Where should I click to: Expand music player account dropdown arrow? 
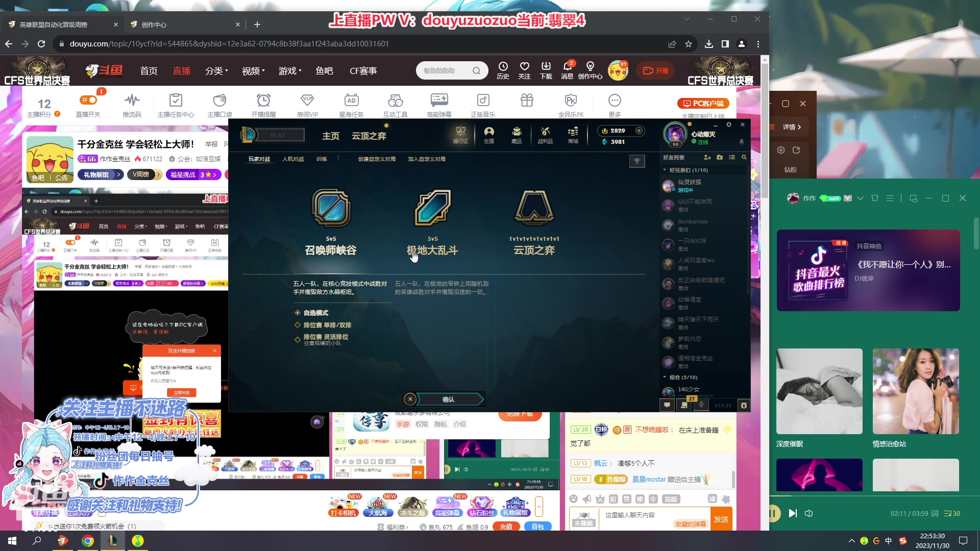click(860, 198)
